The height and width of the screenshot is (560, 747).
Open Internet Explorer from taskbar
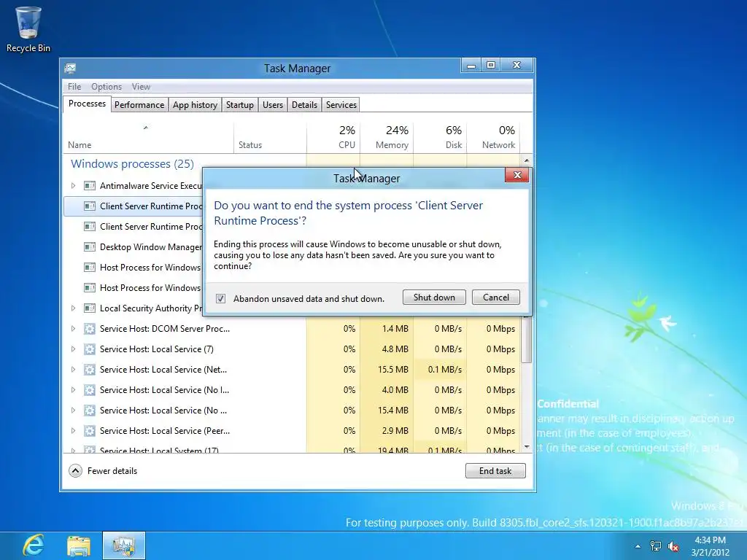(34, 545)
